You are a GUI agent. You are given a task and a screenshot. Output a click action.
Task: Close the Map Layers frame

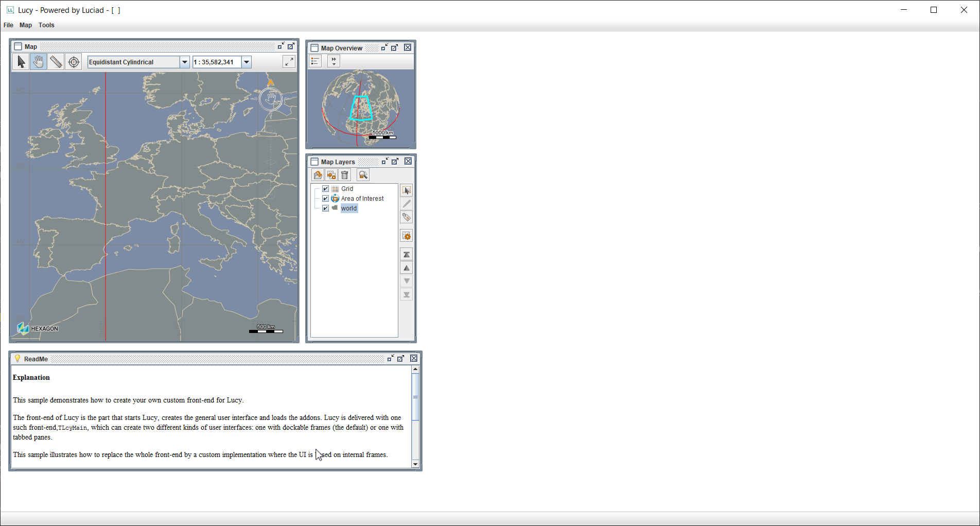tap(408, 161)
